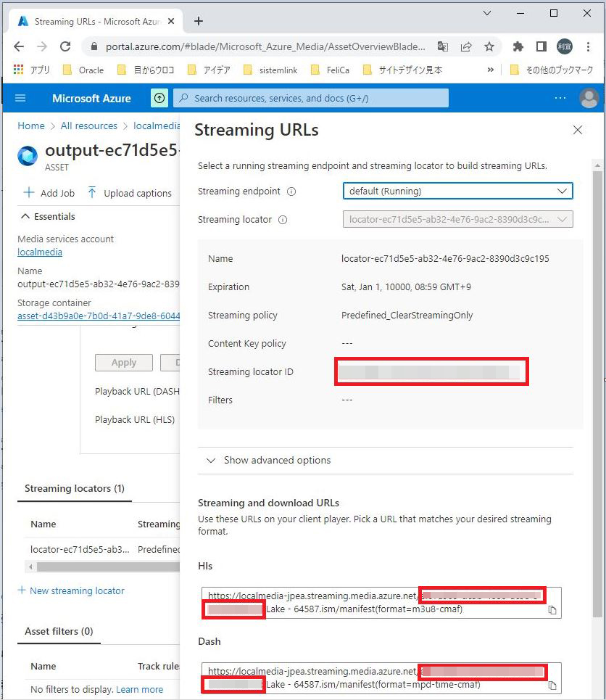Click the Azure search box

pos(311,98)
